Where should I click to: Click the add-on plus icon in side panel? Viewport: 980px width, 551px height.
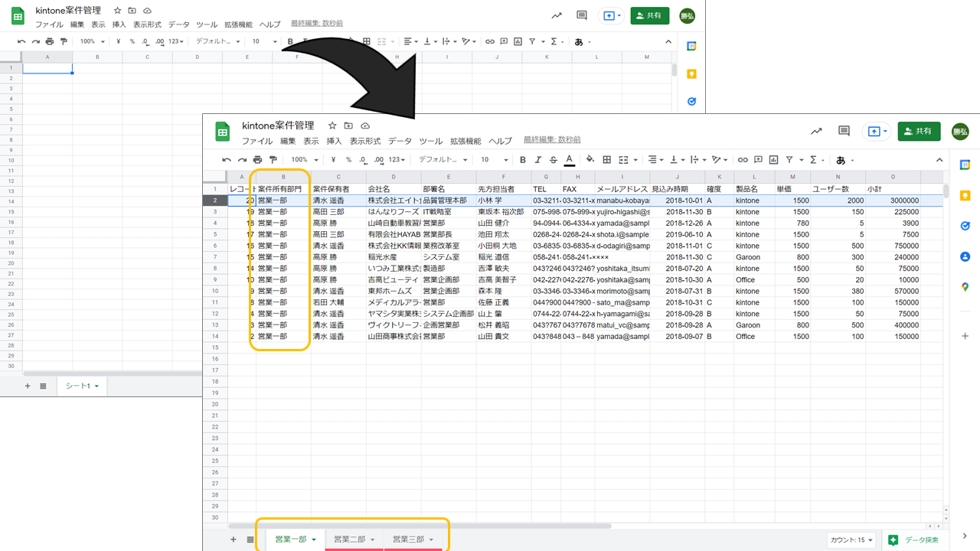pos(965,336)
